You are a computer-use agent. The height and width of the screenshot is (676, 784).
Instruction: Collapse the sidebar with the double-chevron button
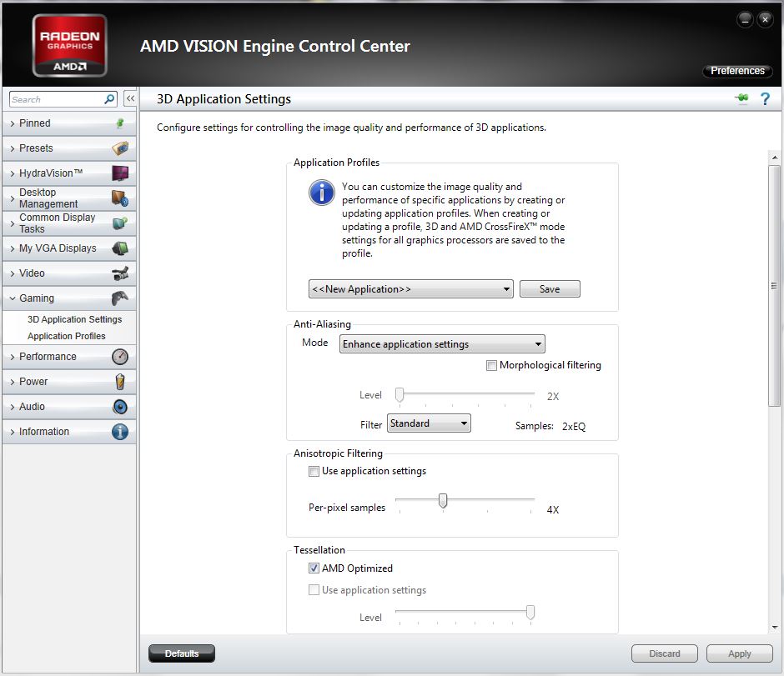click(x=130, y=98)
